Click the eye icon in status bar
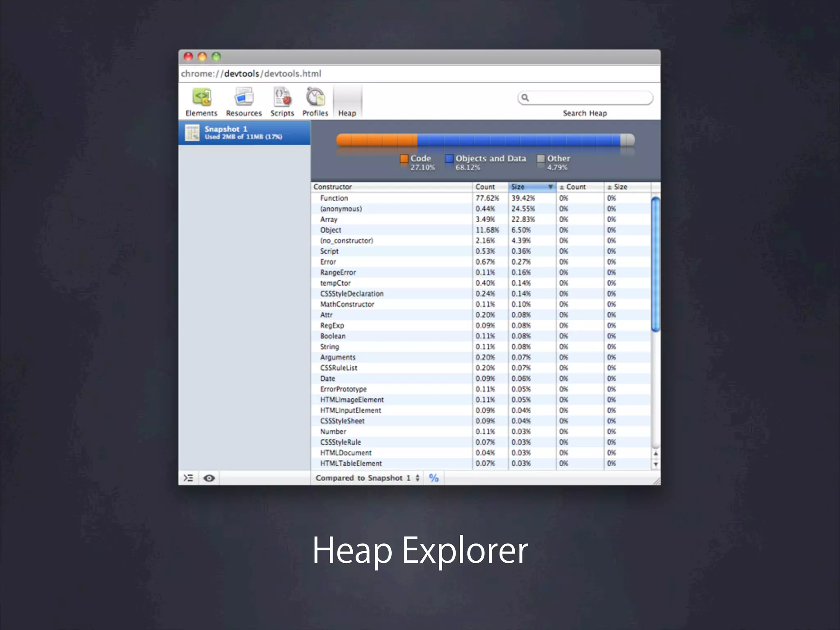 coord(209,478)
